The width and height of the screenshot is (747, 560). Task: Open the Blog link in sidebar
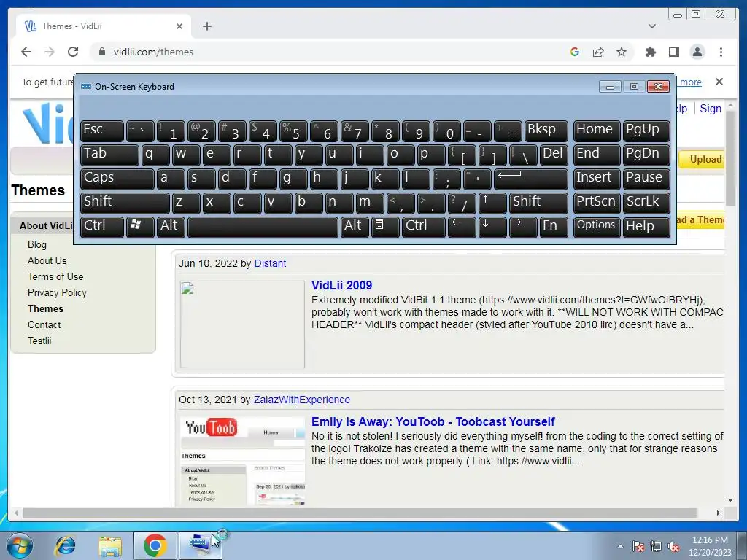point(37,245)
